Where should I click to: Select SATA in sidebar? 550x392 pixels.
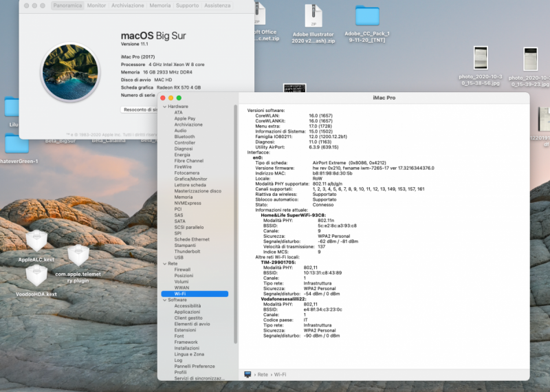179,221
